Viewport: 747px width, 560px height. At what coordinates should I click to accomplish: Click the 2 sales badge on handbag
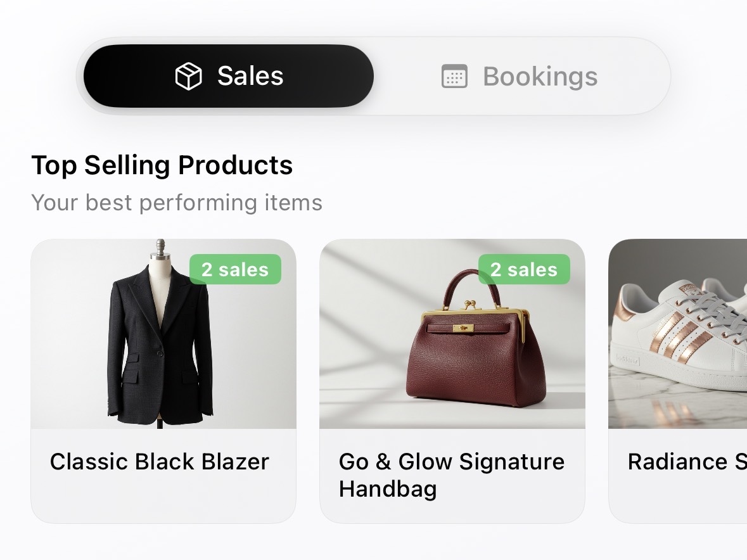(x=524, y=269)
